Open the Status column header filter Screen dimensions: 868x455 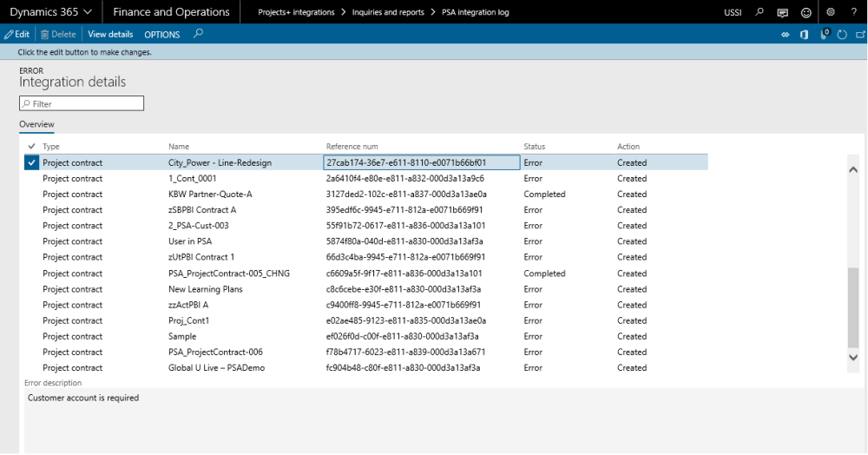pyautogui.click(x=535, y=147)
